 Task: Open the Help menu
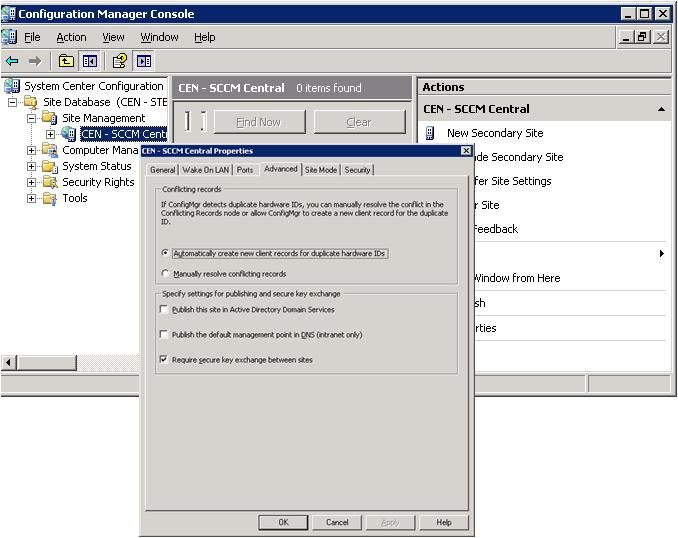205,38
